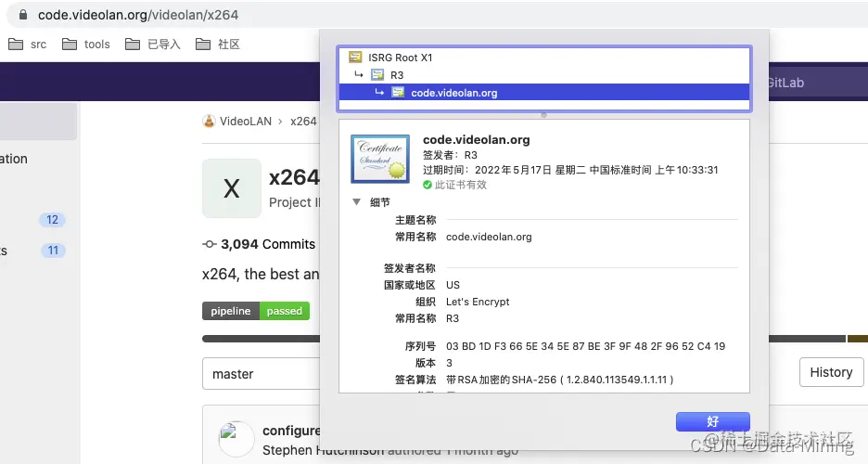This screenshot has width=868, height=464.
Task: Click the 好 button to dismiss dialog
Action: [713, 421]
